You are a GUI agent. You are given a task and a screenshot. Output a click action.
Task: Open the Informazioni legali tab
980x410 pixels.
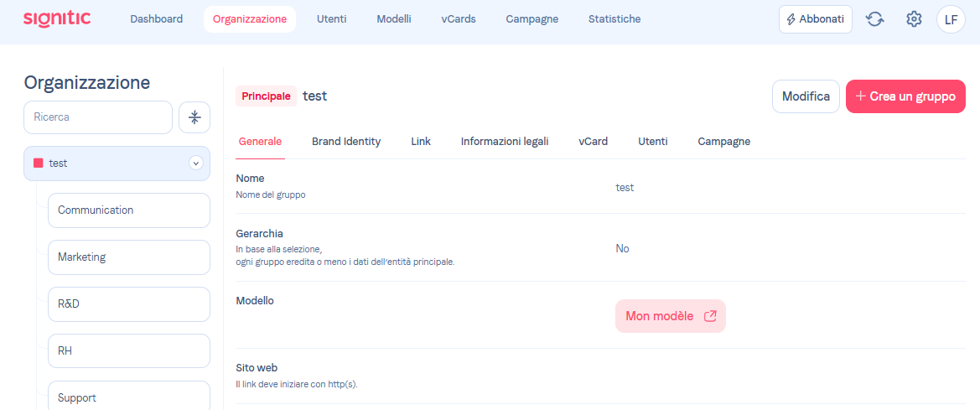[x=505, y=142]
